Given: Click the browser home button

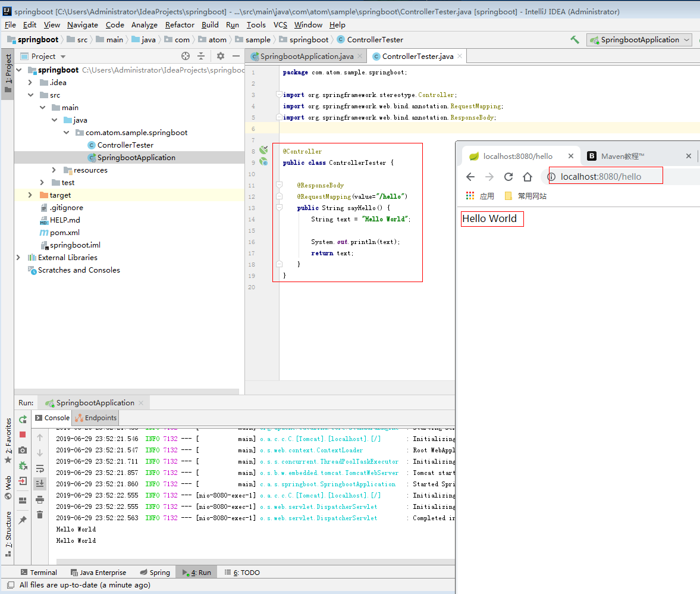Looking at the screenshot, I should 528,177.
